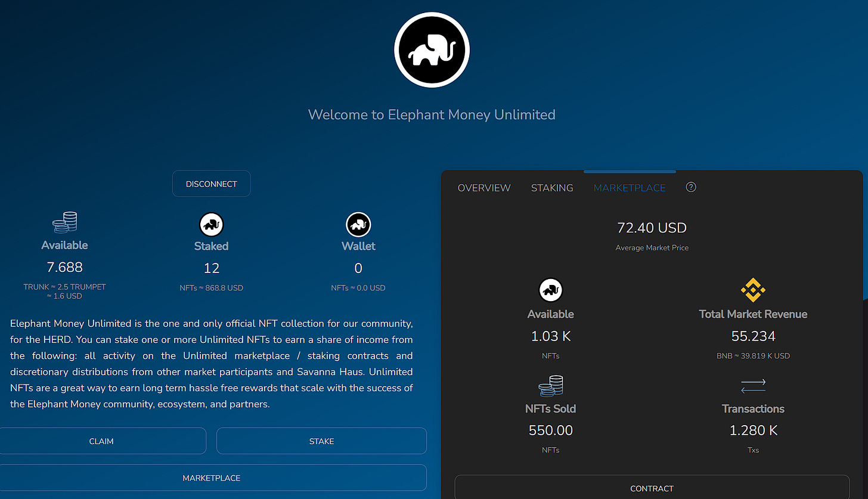The height and width of the screenshot is (499, 868).
Task: Click the Transactions label
Action: (753, 409)
